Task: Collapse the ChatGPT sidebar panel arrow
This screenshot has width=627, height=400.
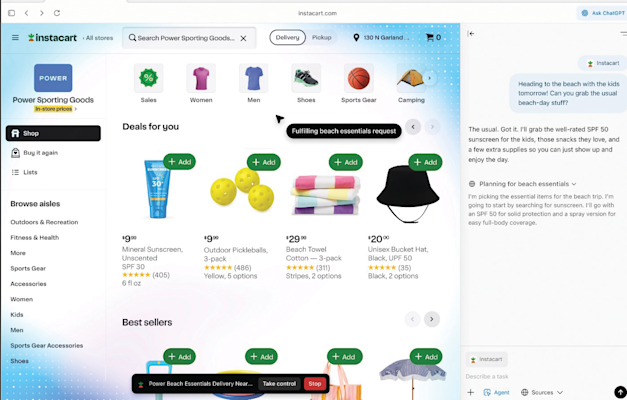Action: pos(471,34)
